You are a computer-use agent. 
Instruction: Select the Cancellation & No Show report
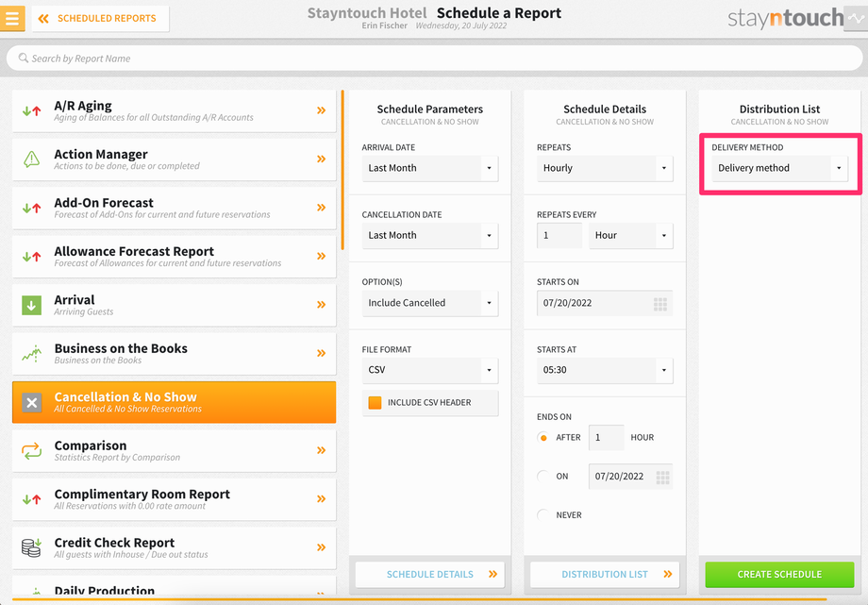[174, 402]
